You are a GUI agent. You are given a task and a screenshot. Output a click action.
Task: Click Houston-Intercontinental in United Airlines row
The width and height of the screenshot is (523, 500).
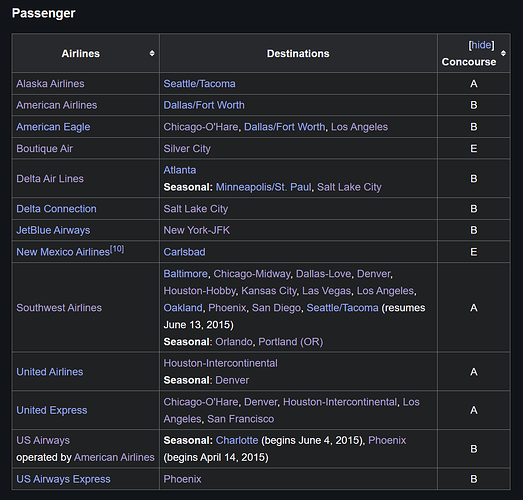(220, 363)
